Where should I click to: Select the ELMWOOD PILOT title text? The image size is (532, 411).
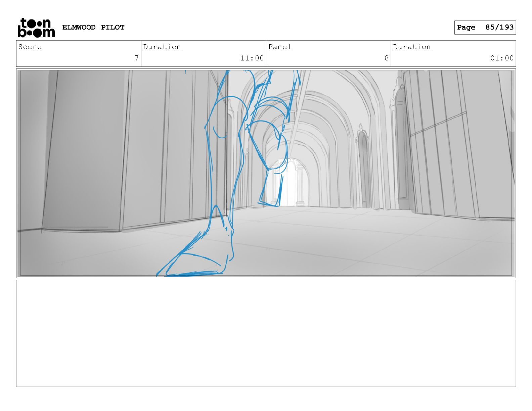point(93,27)
